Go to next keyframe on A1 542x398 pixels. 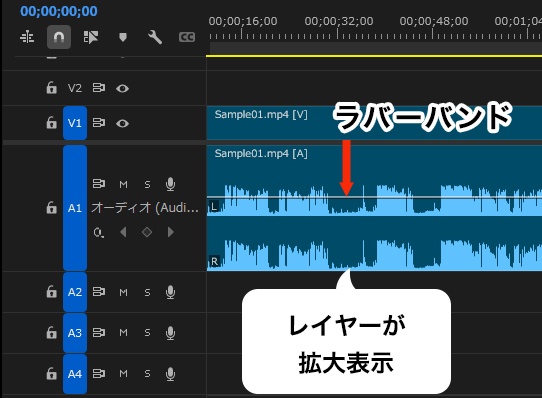pyautogui.click(x=171, y=232)
